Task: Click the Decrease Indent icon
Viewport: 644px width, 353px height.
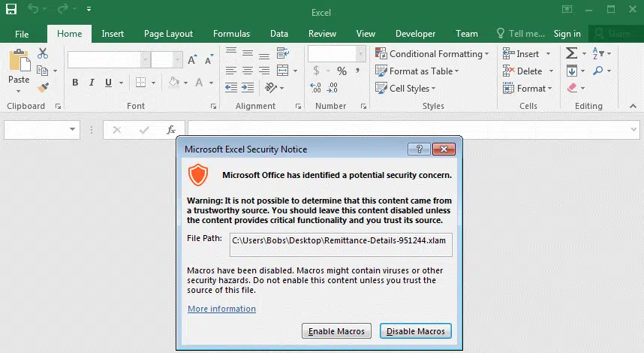Action: click(231, 87)
